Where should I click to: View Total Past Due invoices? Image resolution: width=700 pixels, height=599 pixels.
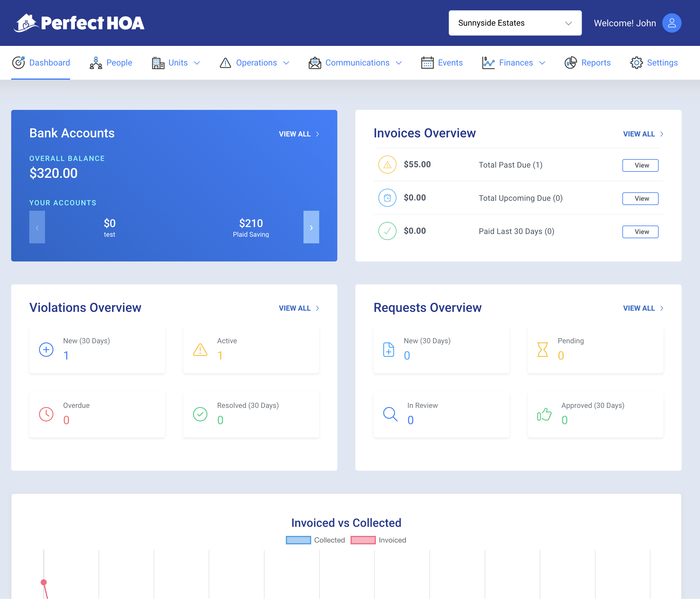640,165
